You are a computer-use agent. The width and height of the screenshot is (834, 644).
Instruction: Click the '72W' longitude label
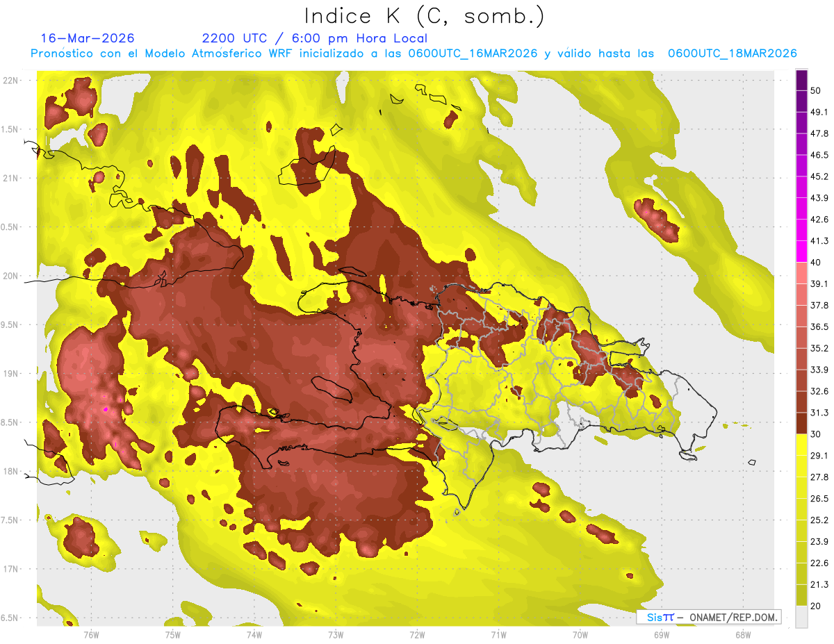tap(417, 635)
